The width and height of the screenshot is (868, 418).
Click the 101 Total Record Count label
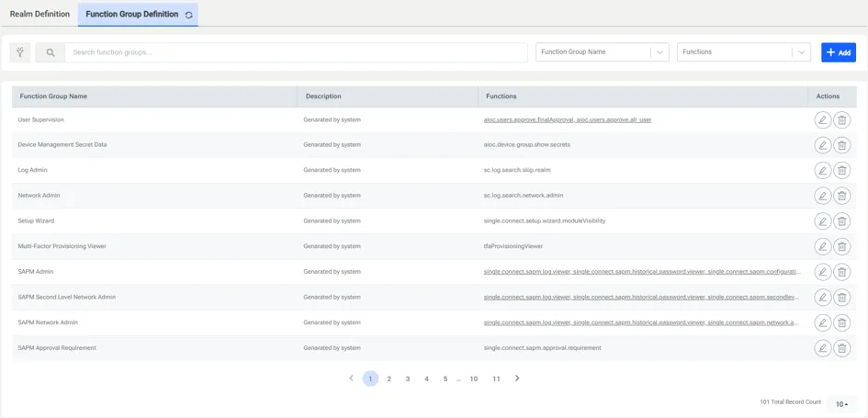click(x=791, y=401)
